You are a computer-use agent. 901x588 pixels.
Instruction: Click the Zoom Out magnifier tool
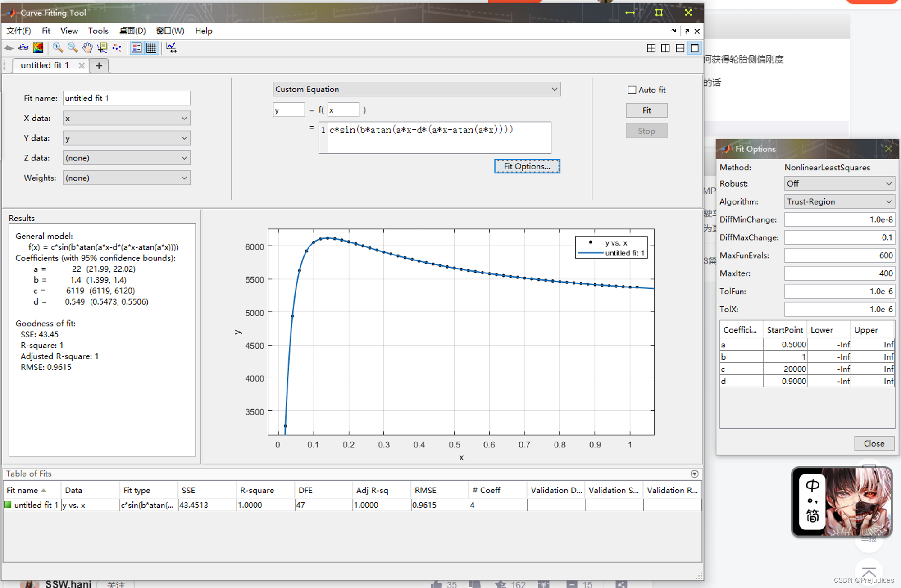coord(72,48)
